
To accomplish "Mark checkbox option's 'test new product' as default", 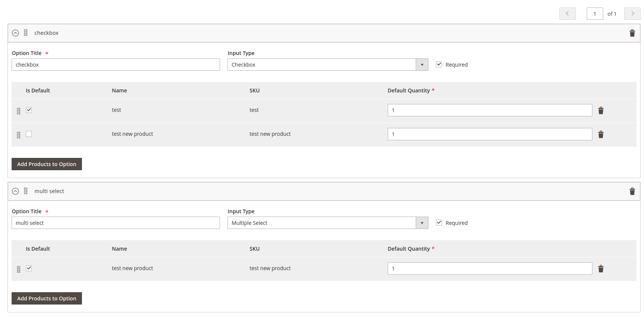I will [29, 134].
